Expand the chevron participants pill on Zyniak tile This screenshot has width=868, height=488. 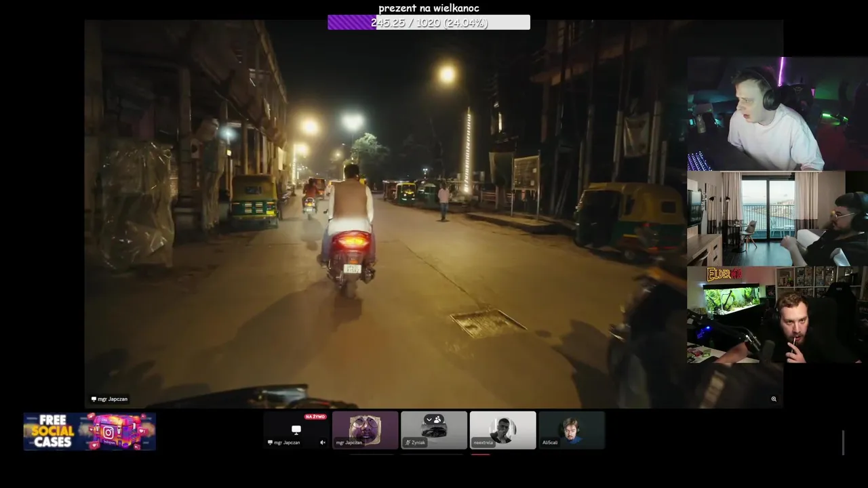point(433,420)
